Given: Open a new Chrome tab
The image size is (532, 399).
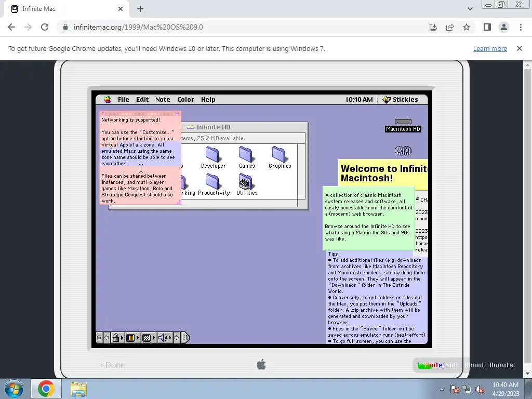Looking at the screenshot, I should (140, 9).
